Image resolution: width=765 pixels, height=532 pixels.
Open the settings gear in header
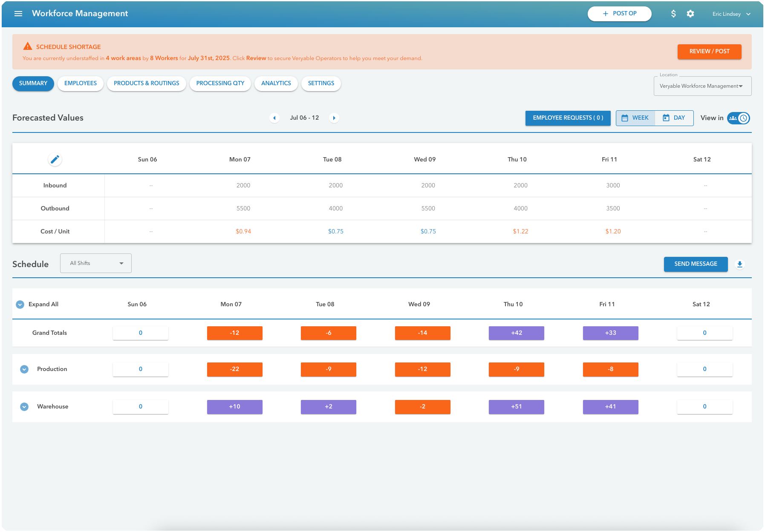point(690,13)
